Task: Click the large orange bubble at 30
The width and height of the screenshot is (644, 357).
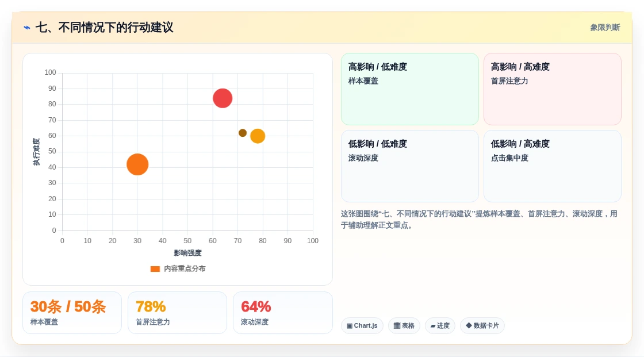Action: (x=137, y=164)
